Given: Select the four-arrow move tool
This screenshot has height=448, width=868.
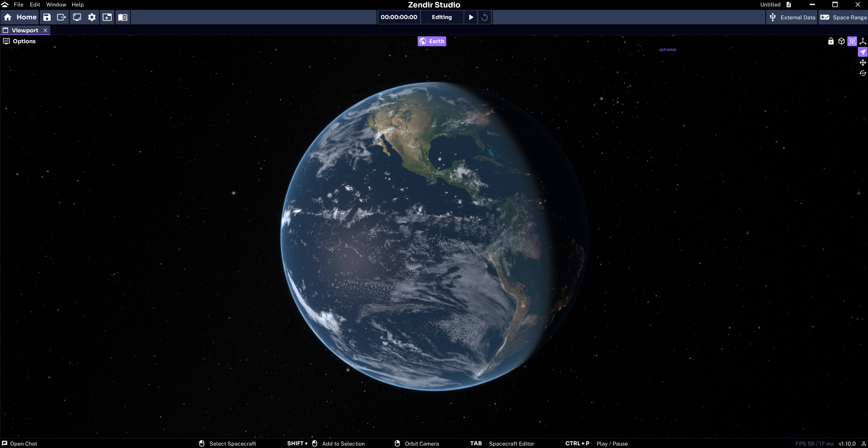Looking at the screenshot, I should click(863, 63).
